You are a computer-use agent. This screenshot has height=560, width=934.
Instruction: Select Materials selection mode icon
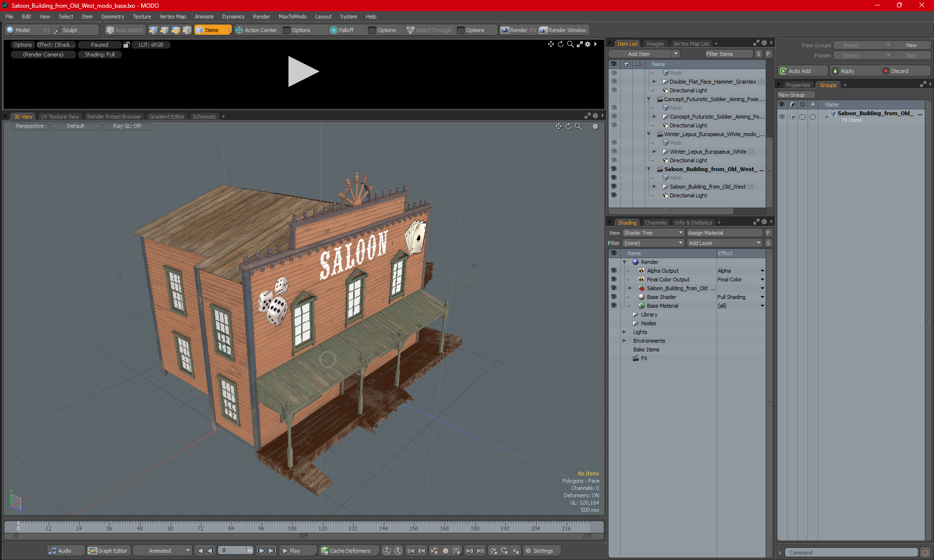pyautogui.click(x=187, y=30)
